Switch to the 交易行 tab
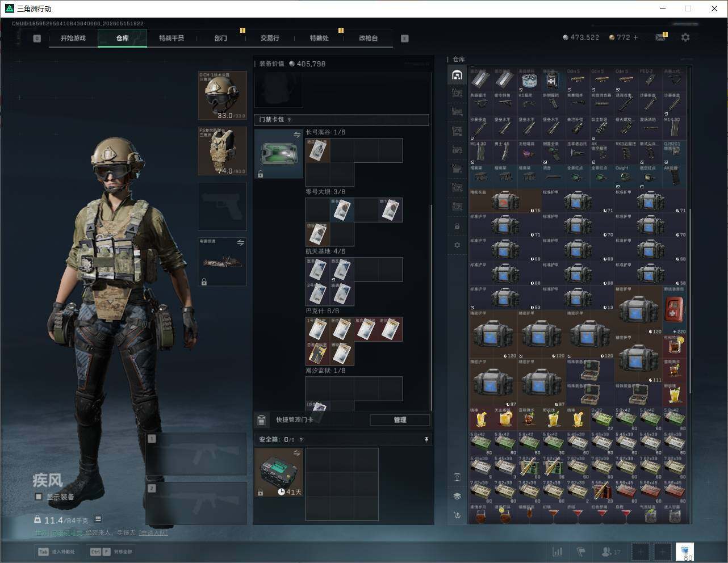 pyautogui.click(x=270, y=38)
